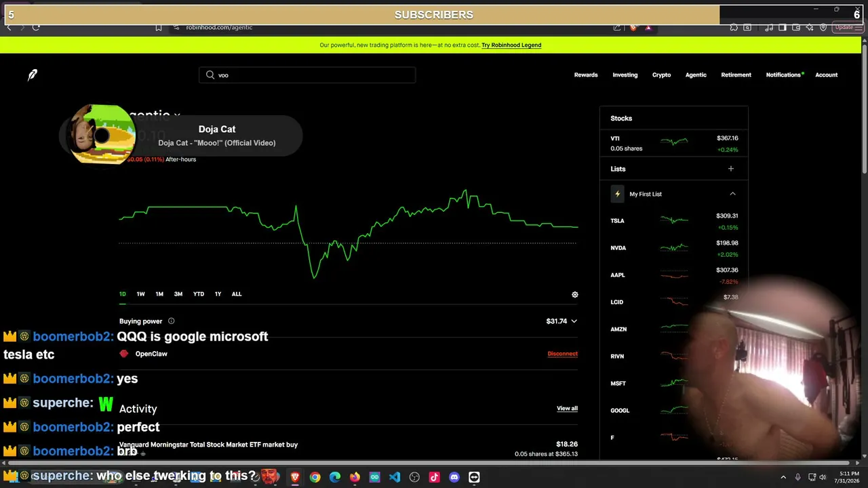Open Notifications
Viewport: 868px width, 488px height.
click(783, 75)
